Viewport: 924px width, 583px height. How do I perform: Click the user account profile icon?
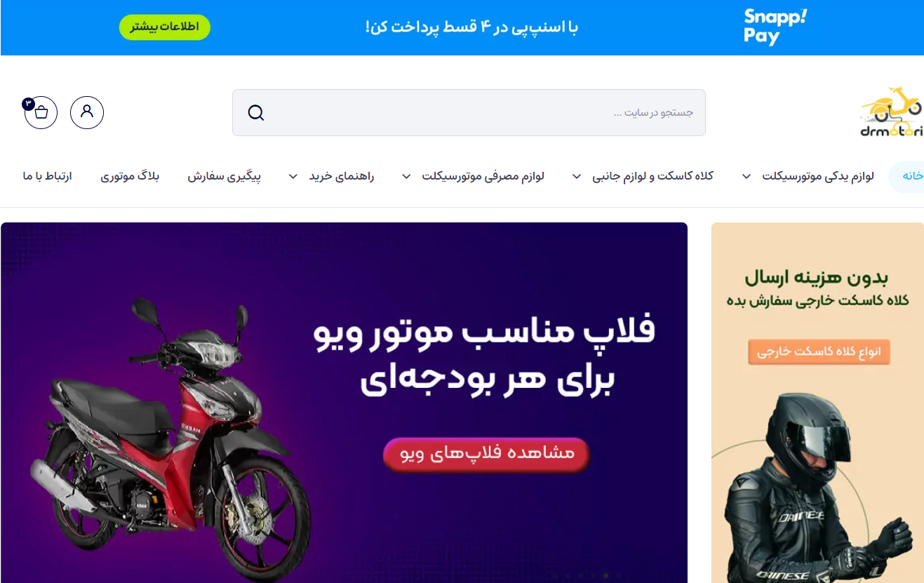pyautogui.click(x=87, y=112)
